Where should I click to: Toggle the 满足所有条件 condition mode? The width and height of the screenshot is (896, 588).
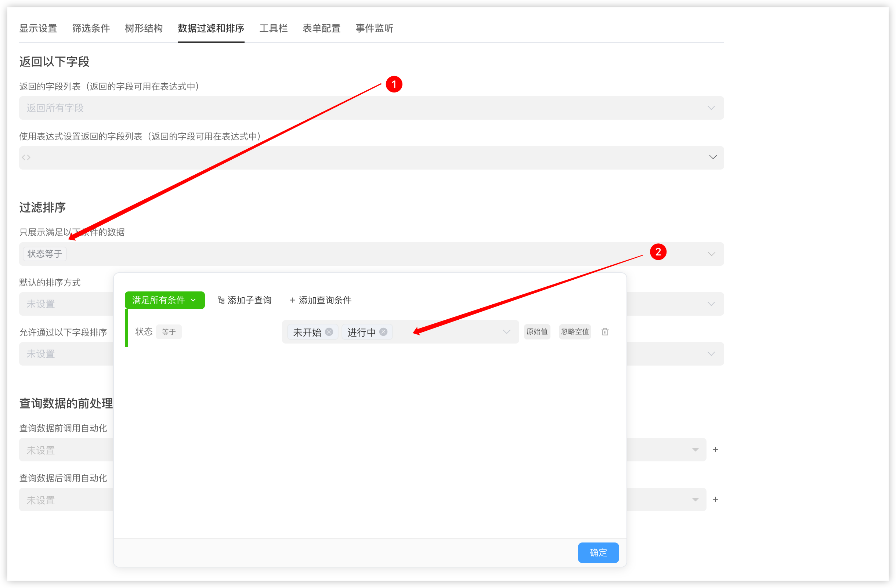click(162, 300)
